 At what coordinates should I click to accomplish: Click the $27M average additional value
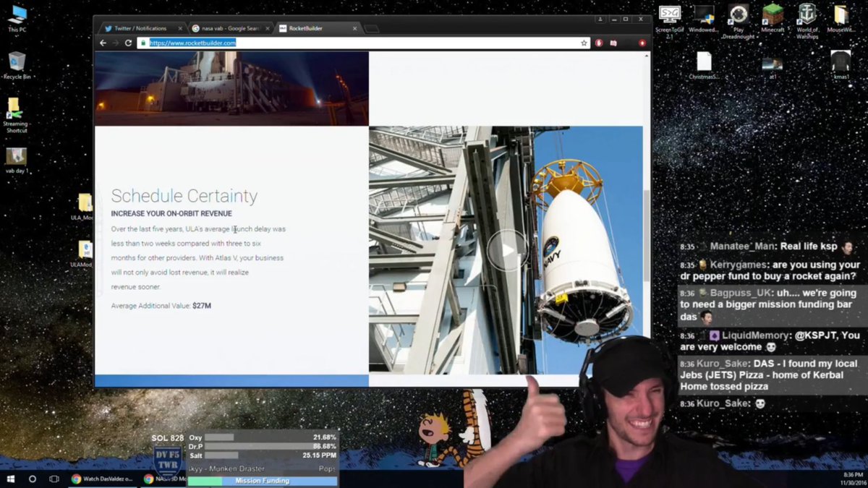coord(202,306)
